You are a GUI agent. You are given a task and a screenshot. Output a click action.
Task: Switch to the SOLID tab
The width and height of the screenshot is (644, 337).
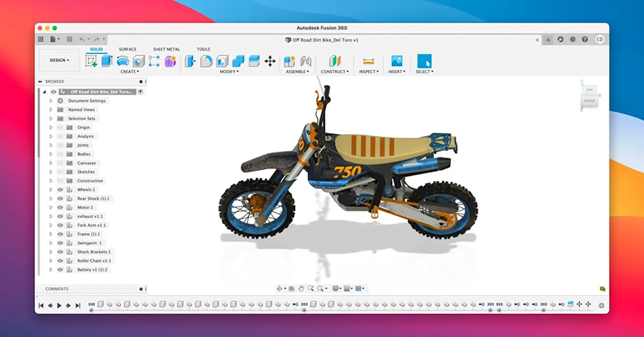click(x=96, y=49)
